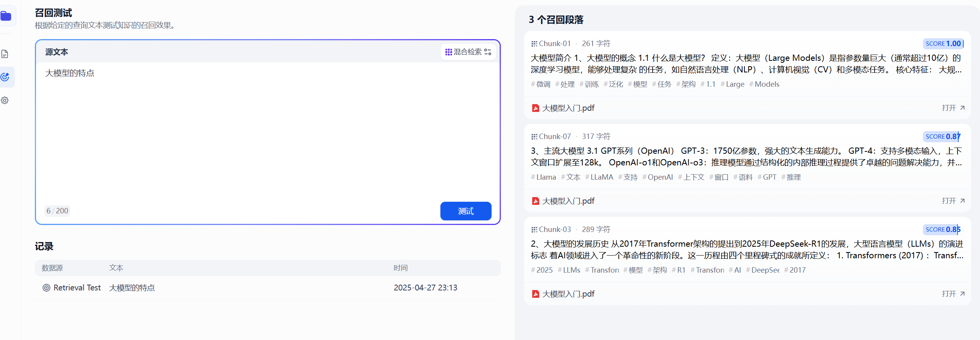
Task: Open the 混合检索 retrieval settings selector
Action: [468, 52]
